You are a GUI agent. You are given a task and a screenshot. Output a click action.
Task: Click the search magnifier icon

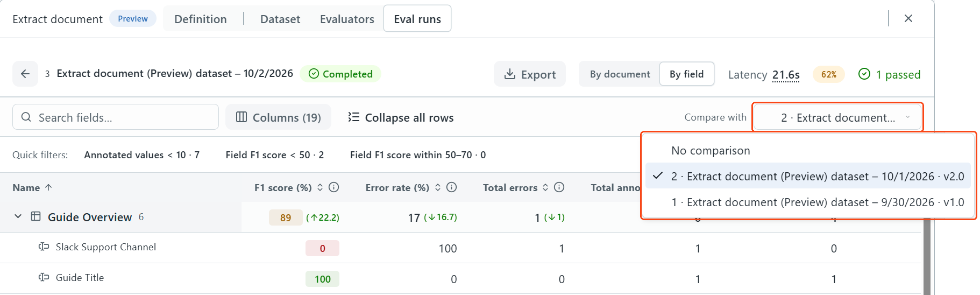[26, 117]
